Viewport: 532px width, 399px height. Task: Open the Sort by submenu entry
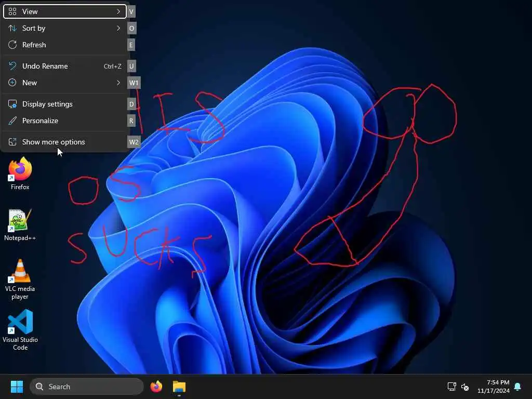tap(65, 28)
